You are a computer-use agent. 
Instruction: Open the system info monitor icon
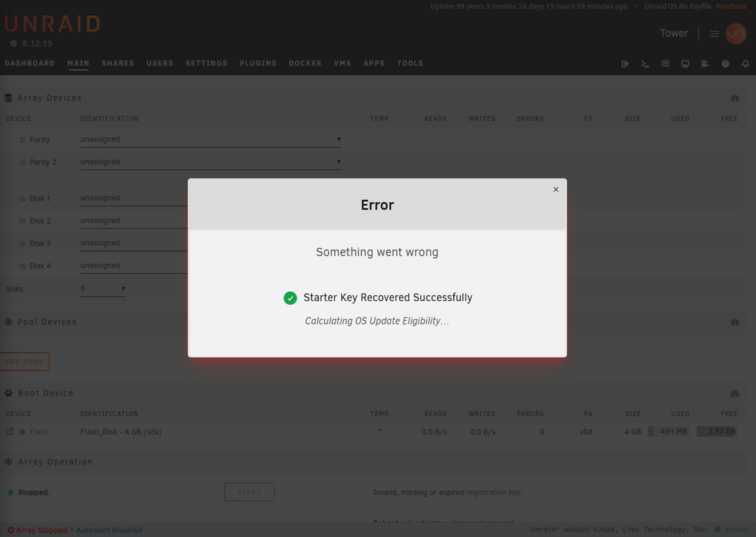[685, 64]
